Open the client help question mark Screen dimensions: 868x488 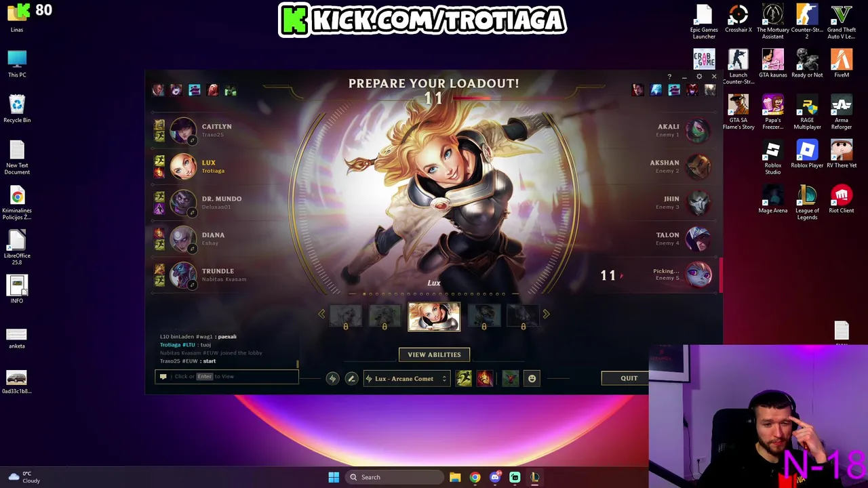(x=669, y=77)
